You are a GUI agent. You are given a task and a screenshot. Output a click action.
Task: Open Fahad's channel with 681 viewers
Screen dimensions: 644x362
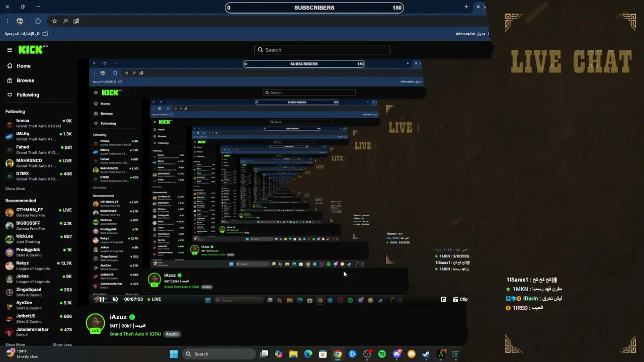click(x=39, y=150)
